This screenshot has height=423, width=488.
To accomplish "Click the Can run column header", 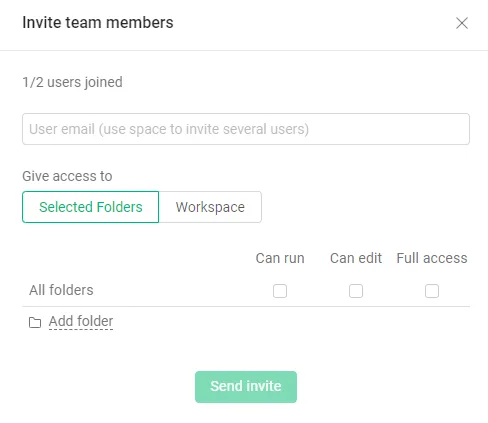I will tap(280, 258).
